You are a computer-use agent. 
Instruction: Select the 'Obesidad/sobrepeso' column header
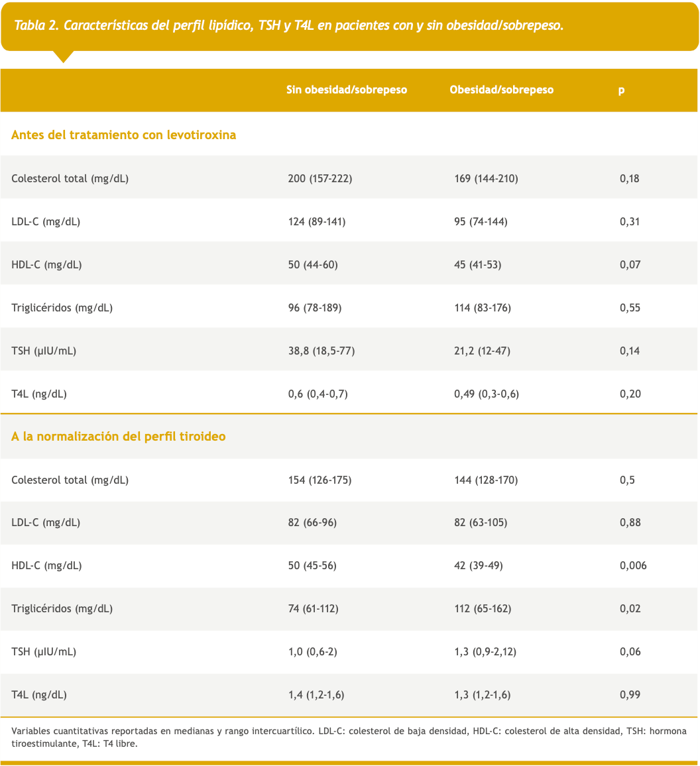pos(502,90)
